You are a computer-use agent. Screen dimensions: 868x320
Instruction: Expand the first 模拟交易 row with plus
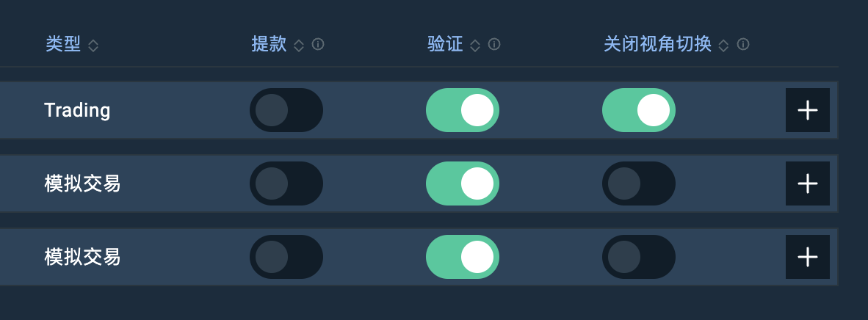808,183
